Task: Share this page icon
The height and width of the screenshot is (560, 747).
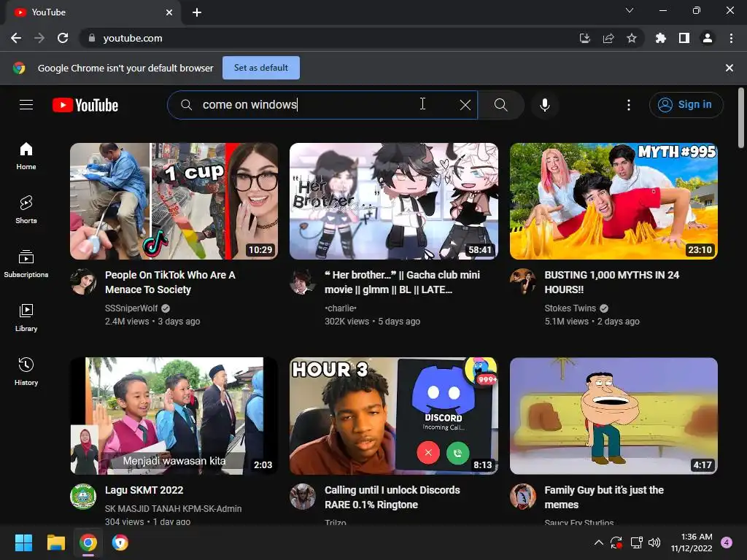Action: (x=608, y=38)
